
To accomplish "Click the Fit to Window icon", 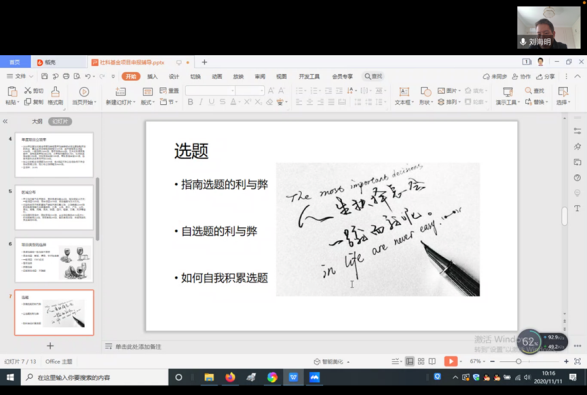I will (x=578, y=361).
